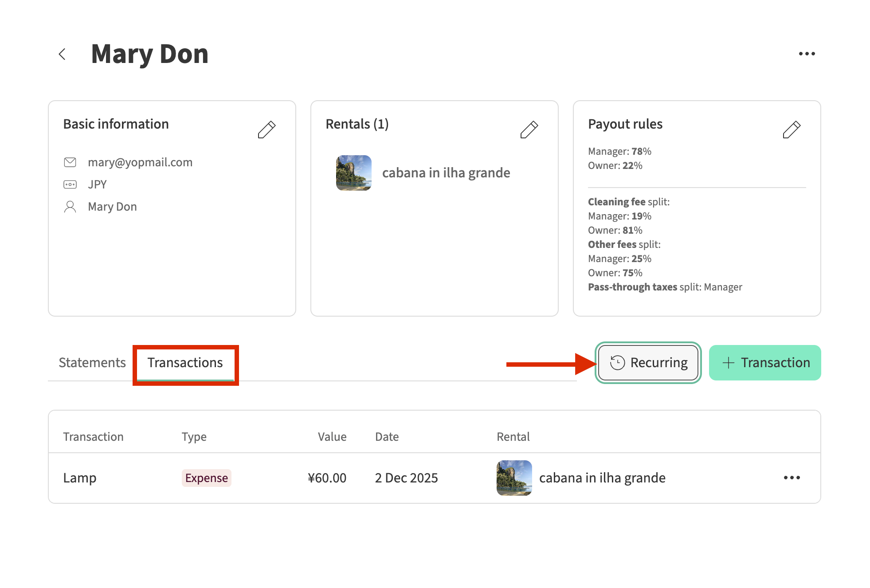The width and height of the screenshot is (870, 588).
Task: Select the Transactions tab
Action: click(185, 363)
